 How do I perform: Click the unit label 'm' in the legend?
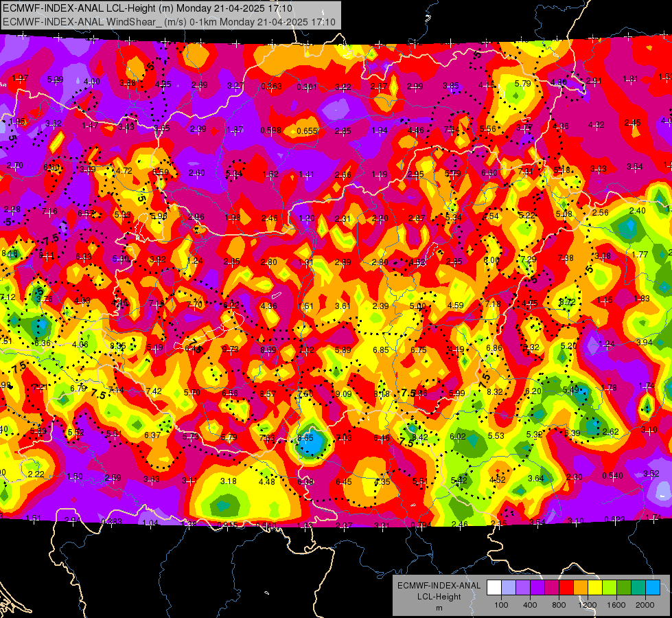439,608
